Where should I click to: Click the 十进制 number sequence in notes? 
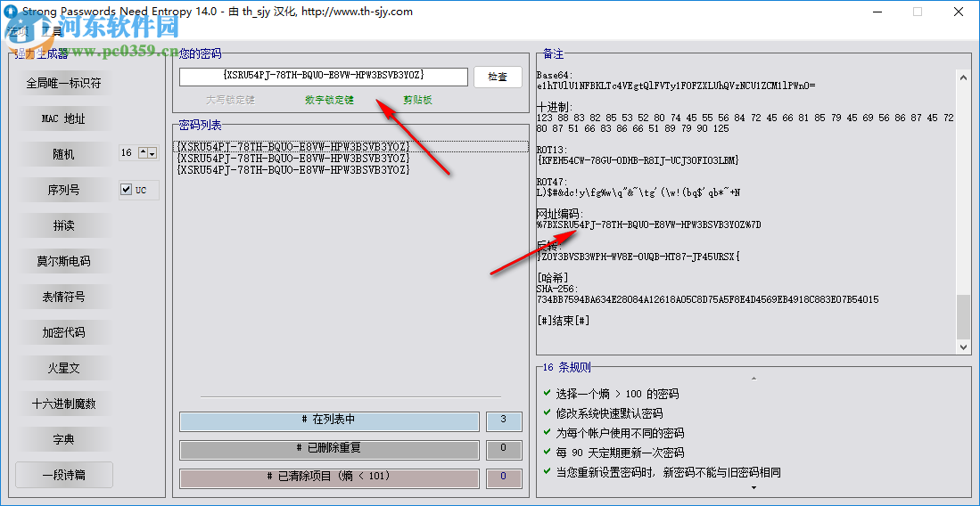[745, 123]
